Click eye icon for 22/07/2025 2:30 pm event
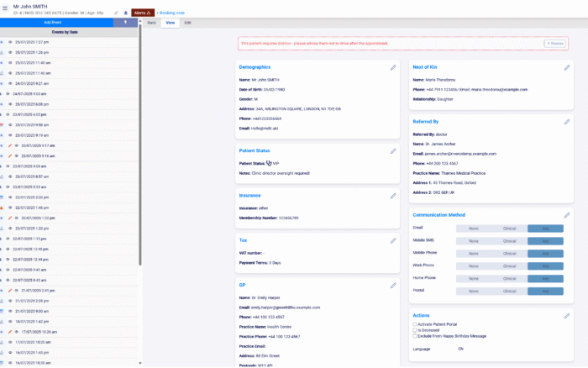 click(10, 197)
